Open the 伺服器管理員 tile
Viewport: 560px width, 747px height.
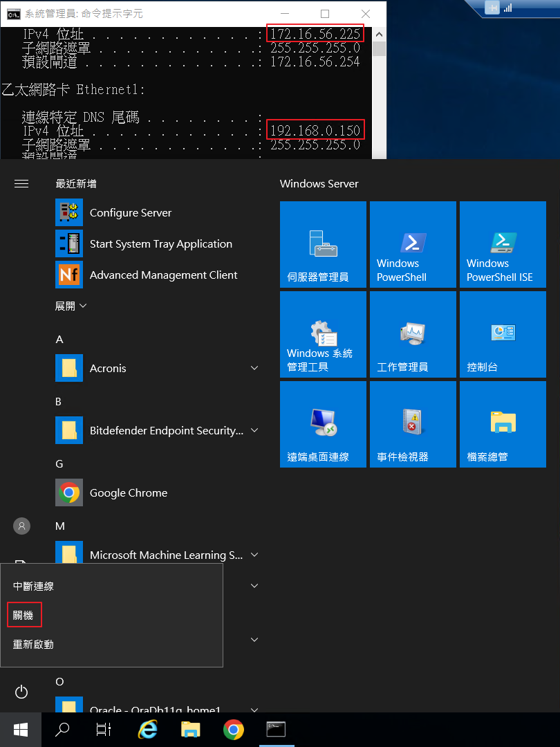click(323, 244)
